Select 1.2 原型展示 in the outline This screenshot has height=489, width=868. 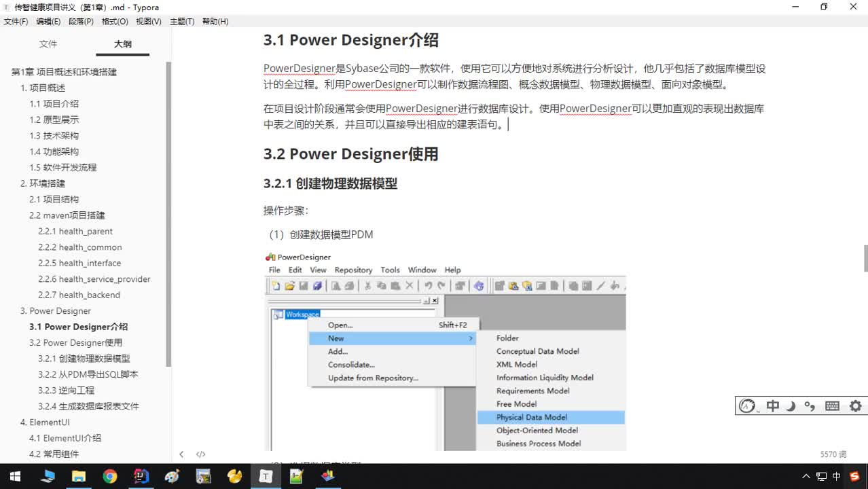pyautogui.click(x=54, y=120)
